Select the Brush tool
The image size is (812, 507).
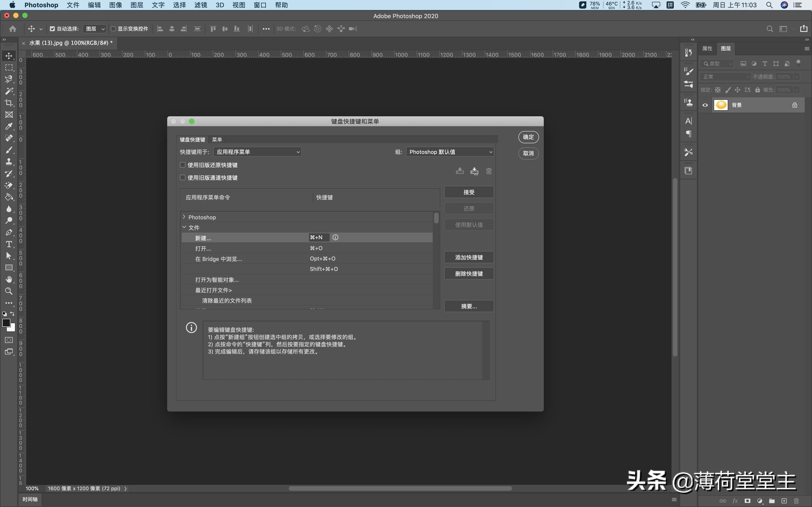(x=9, y=150)
